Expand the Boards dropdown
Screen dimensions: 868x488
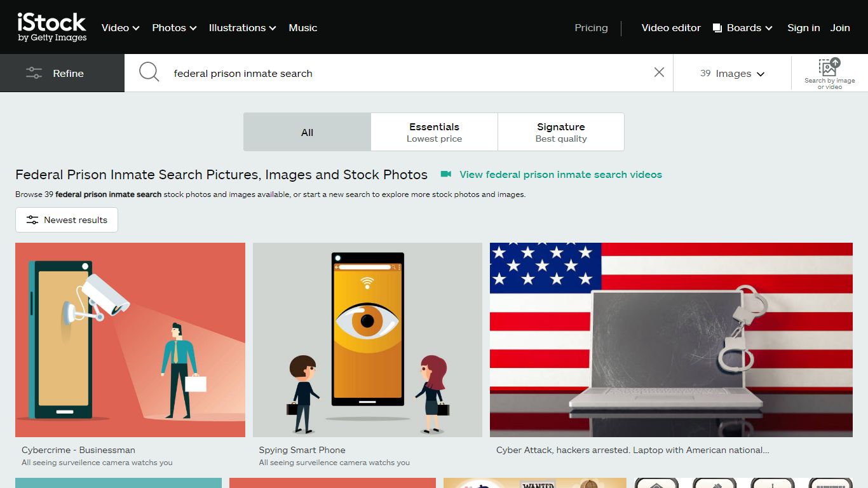point(743,28)
